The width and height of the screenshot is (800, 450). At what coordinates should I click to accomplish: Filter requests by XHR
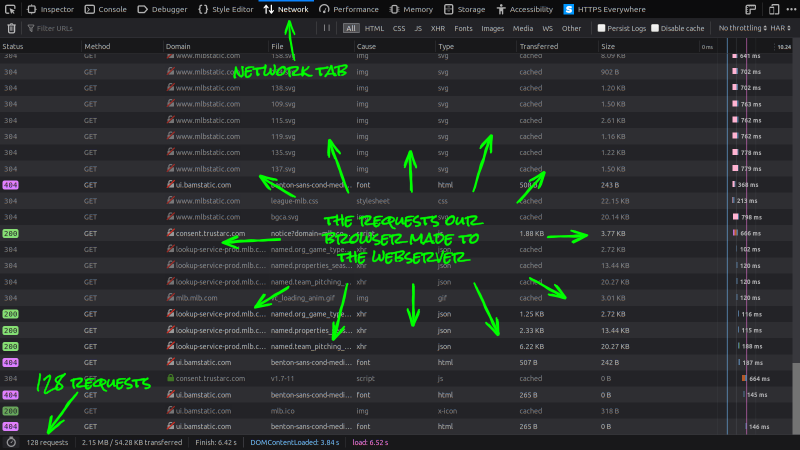438,29
